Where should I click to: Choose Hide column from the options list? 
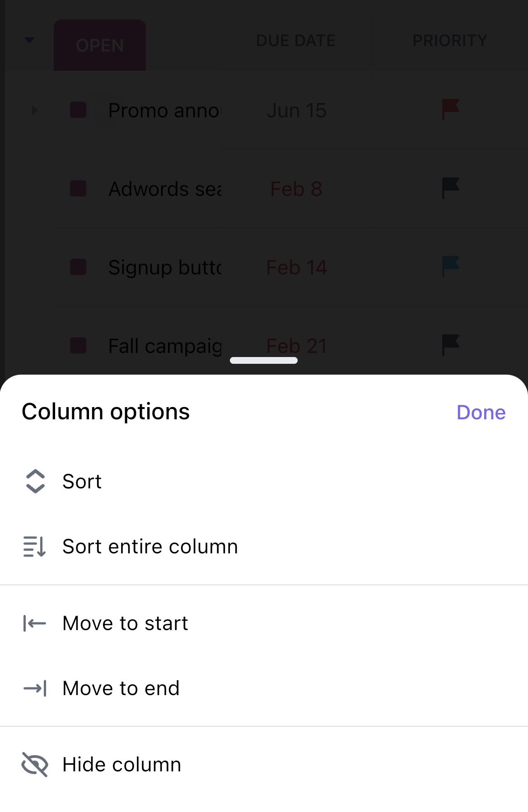point(121,765)
